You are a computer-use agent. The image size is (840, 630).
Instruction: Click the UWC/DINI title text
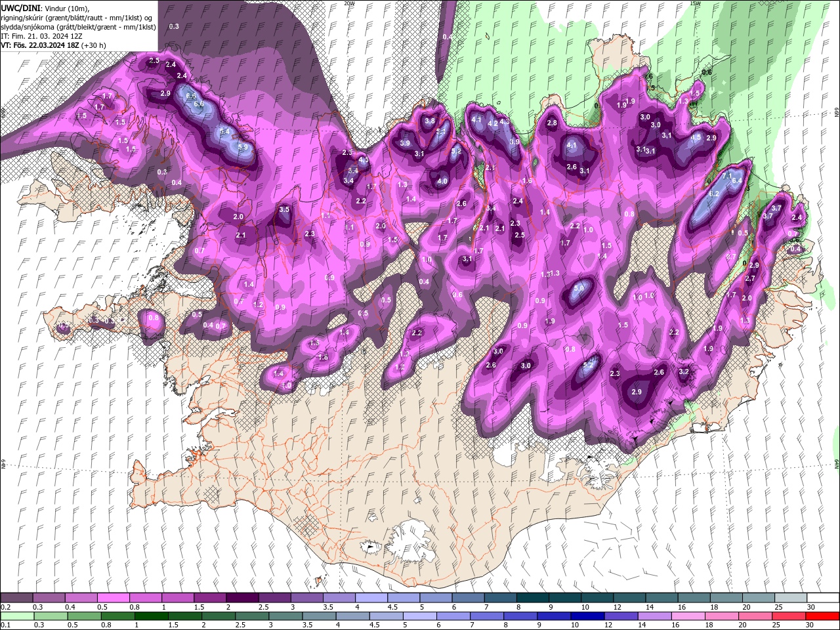(x=21, y=8)
